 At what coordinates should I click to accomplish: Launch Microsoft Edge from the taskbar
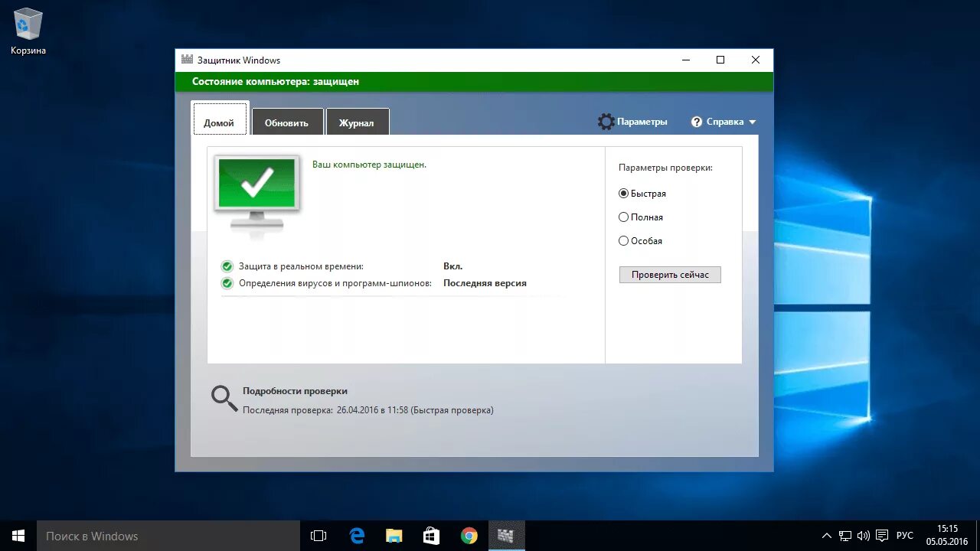pos(357,536)
